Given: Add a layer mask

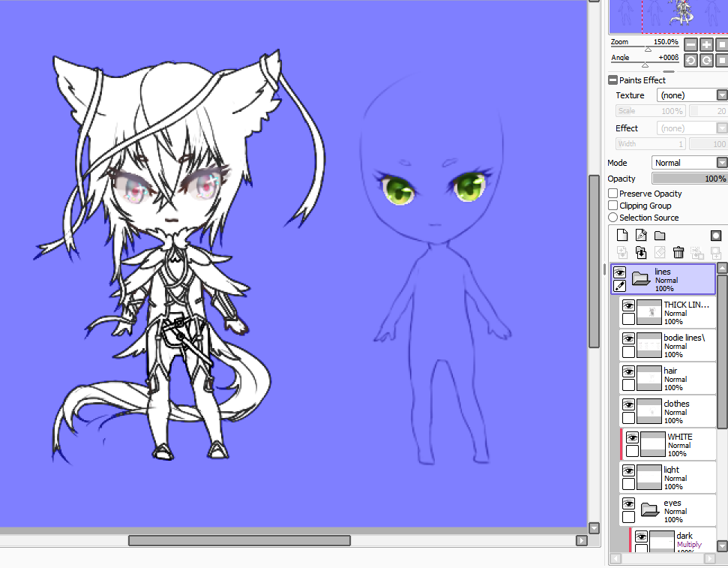Looking at the screenshot, I should 716,235.
